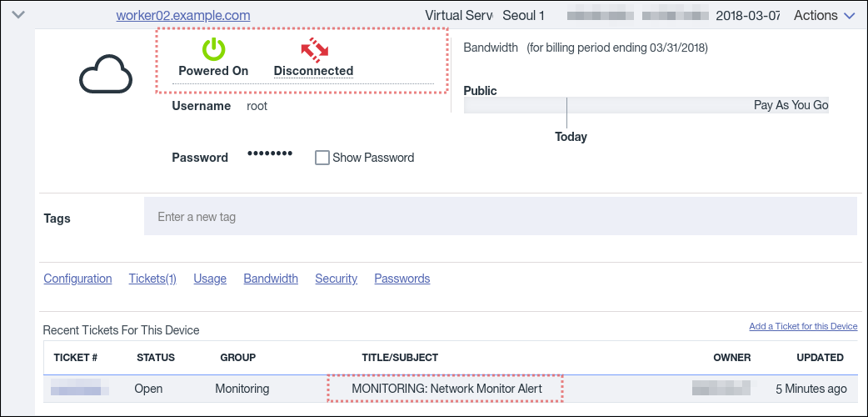
Task: Open the Actions dropdown menu
Action: pos(824,15)
